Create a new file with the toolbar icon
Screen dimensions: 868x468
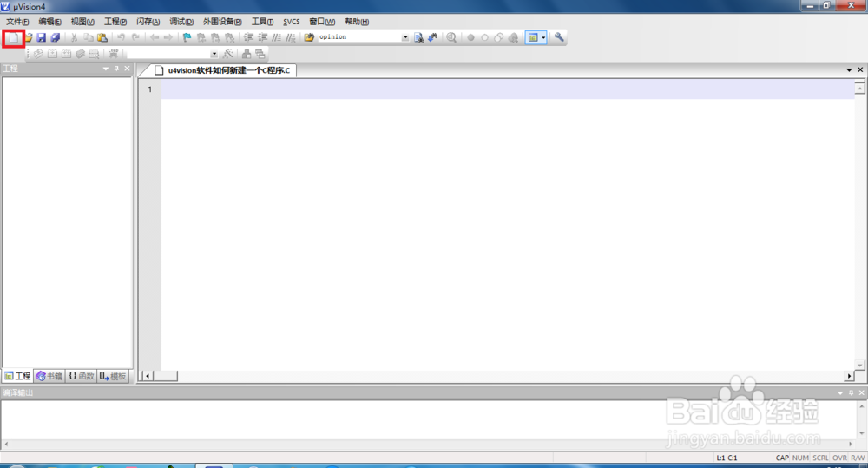(13, 37)
